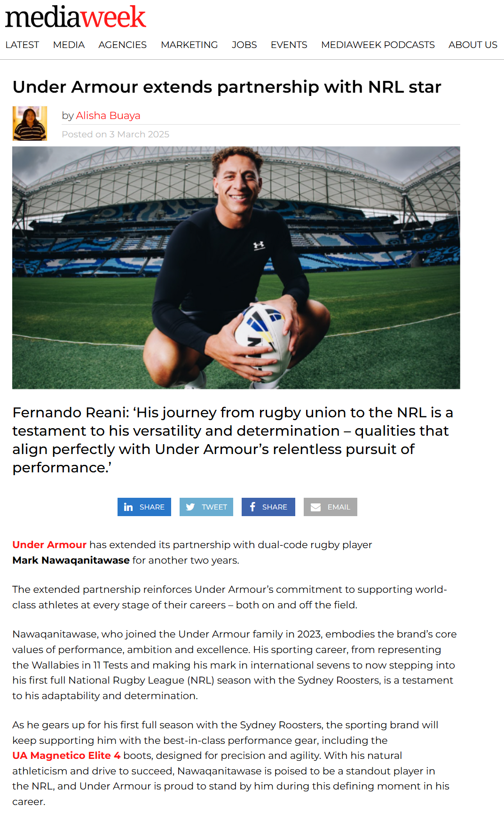Go to the MEDIA section
504x813 pixels.
tap(69, 45)
